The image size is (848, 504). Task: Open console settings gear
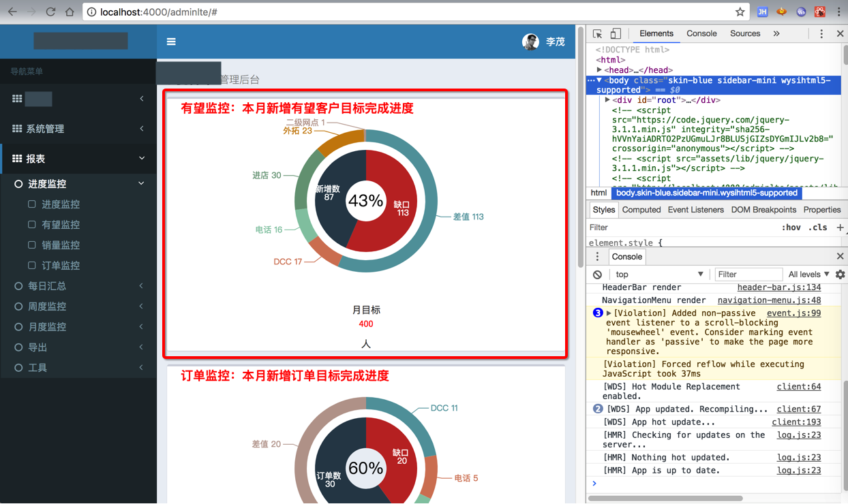click(x=840, y=274)
